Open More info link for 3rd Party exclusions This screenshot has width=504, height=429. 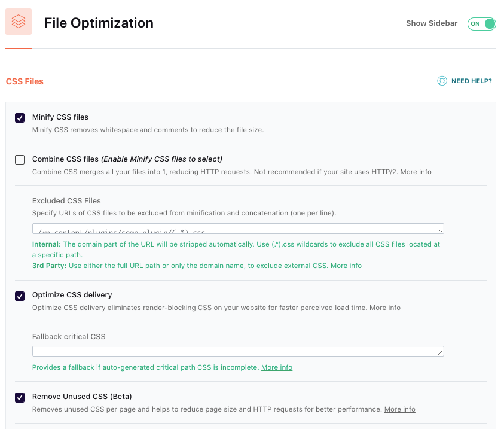point(346,266)
